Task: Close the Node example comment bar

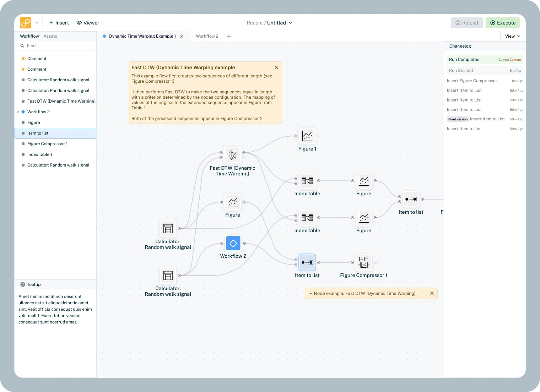Action: click(x=432, y=293)
